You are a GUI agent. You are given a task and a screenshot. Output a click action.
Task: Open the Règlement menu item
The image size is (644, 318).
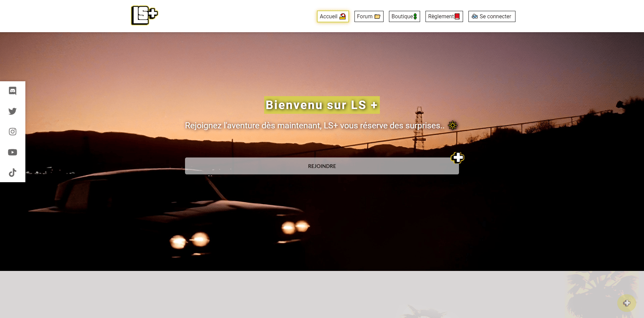click(x=444, y=16)
